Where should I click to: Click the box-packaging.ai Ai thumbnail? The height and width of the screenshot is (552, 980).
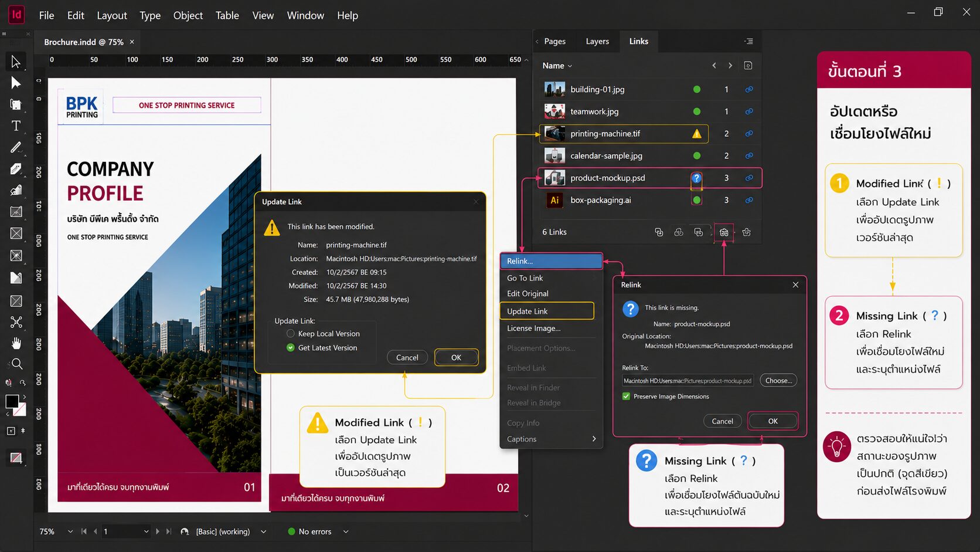[x=554, y=200]
